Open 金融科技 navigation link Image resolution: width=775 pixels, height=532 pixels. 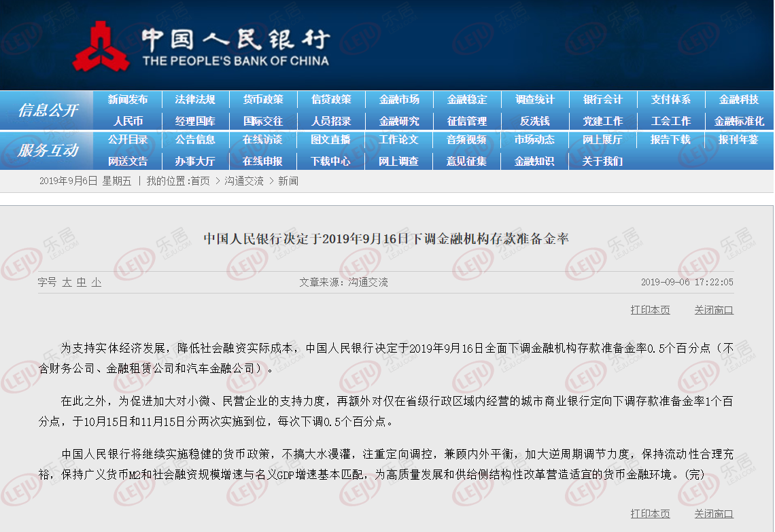coord(739,99)
